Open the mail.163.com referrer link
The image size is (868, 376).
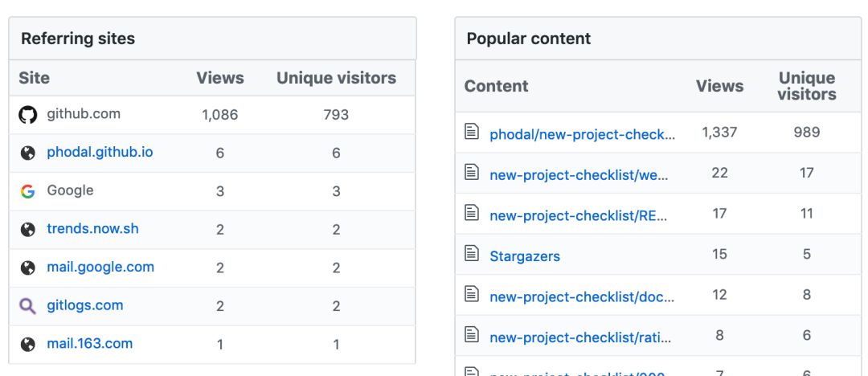[x=89, y=344]
